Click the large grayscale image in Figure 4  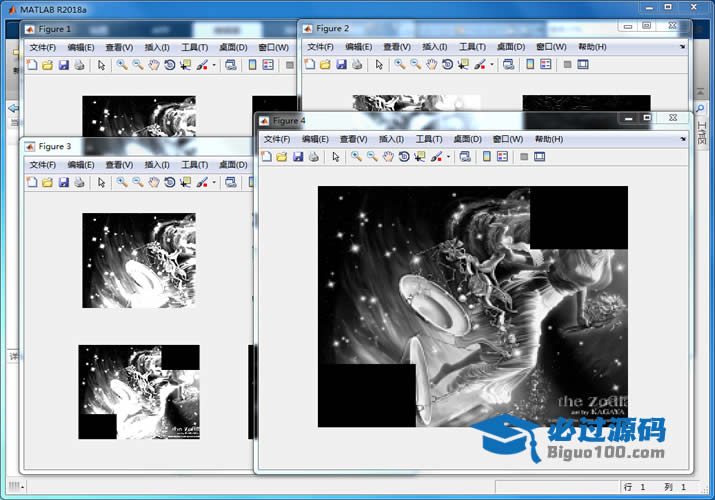(x=473, y=306)
